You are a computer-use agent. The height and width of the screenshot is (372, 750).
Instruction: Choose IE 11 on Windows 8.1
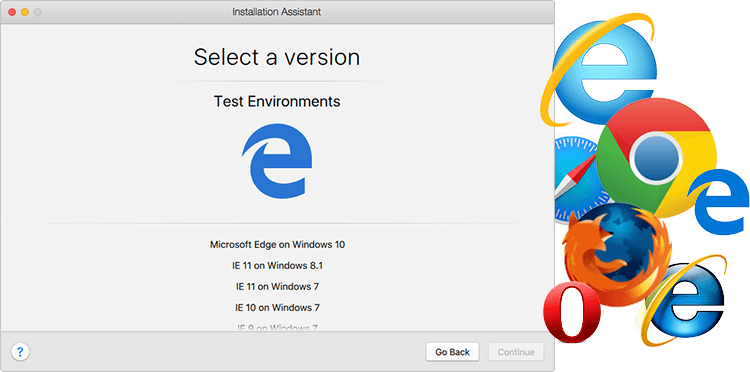coord(277,265)
